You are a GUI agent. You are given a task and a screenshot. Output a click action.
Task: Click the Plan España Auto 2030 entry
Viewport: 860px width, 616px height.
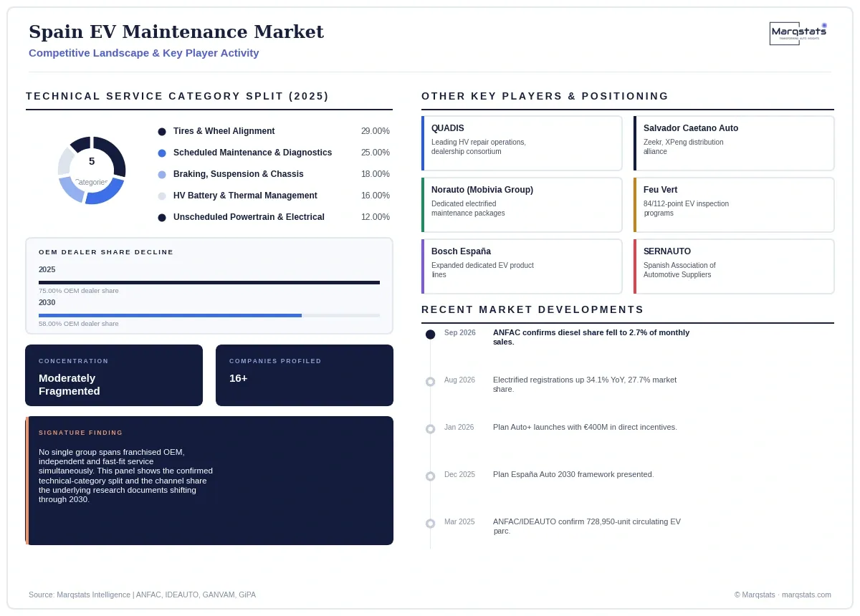click(x=573, y=475)
